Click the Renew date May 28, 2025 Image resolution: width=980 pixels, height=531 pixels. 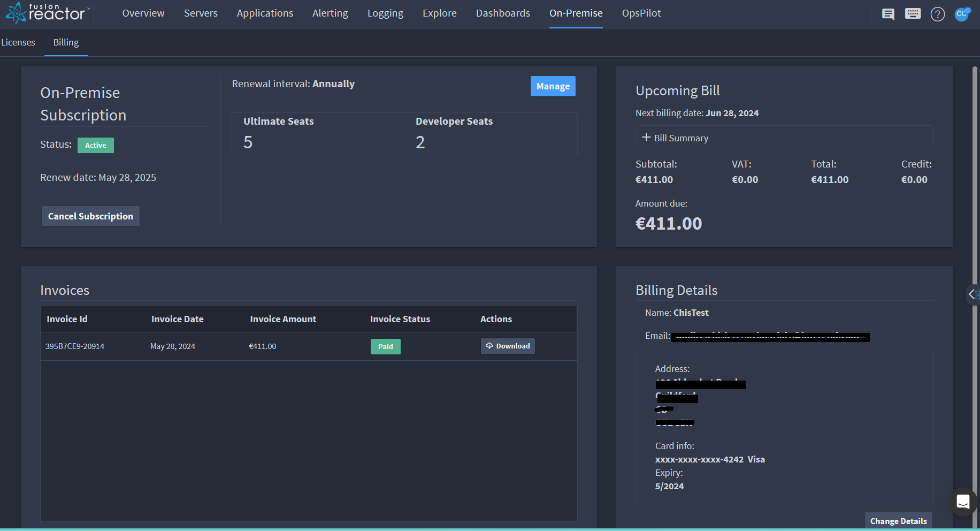click(98, 178)
